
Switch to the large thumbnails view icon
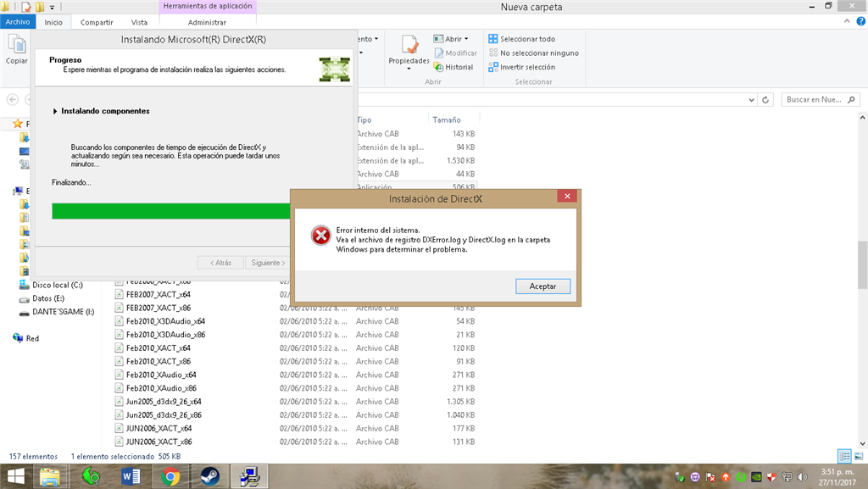[859, 456]
